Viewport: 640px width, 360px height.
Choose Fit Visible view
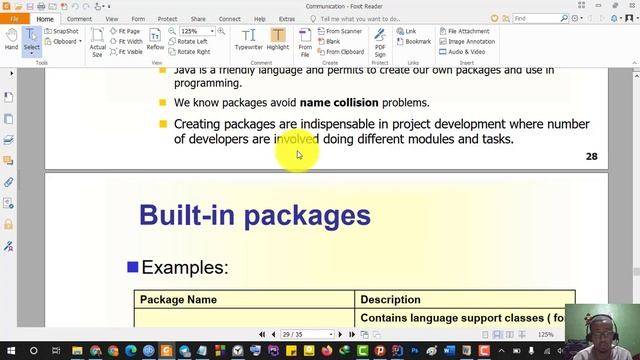[x=126, y=52]
